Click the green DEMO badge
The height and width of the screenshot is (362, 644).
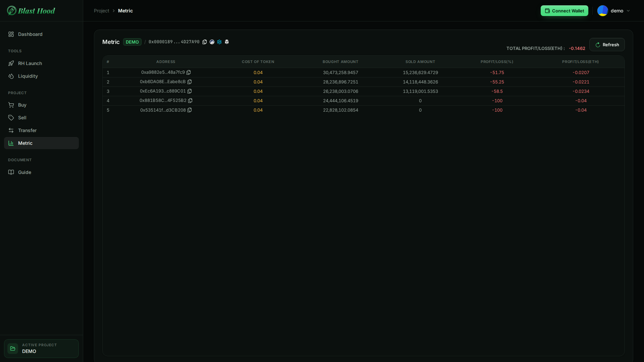(132, 42)
